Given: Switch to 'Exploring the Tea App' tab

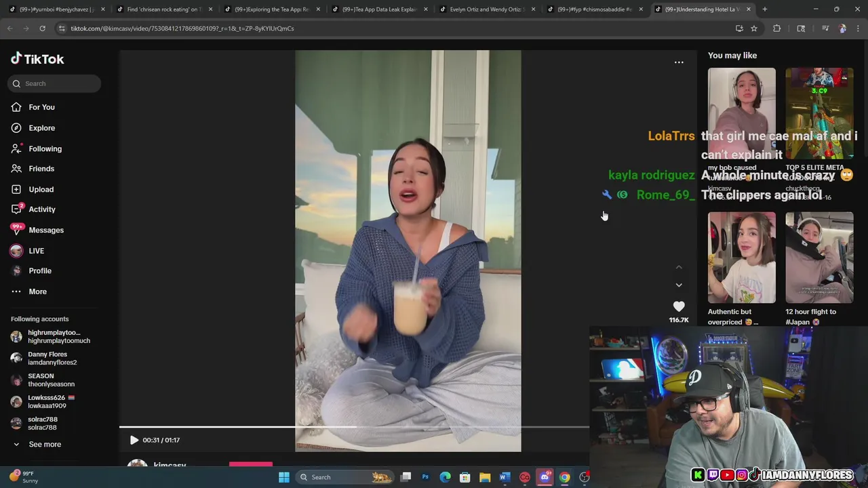Looking at the screenshot, I should (x=271, y=9).
